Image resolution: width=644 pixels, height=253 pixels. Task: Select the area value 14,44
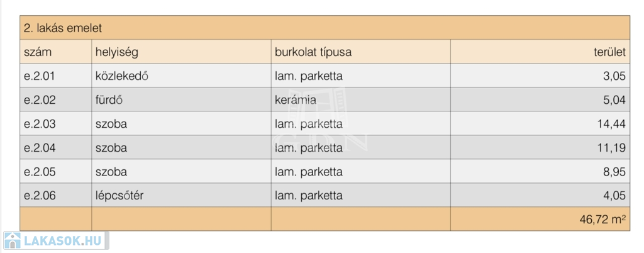click(611, 124)
